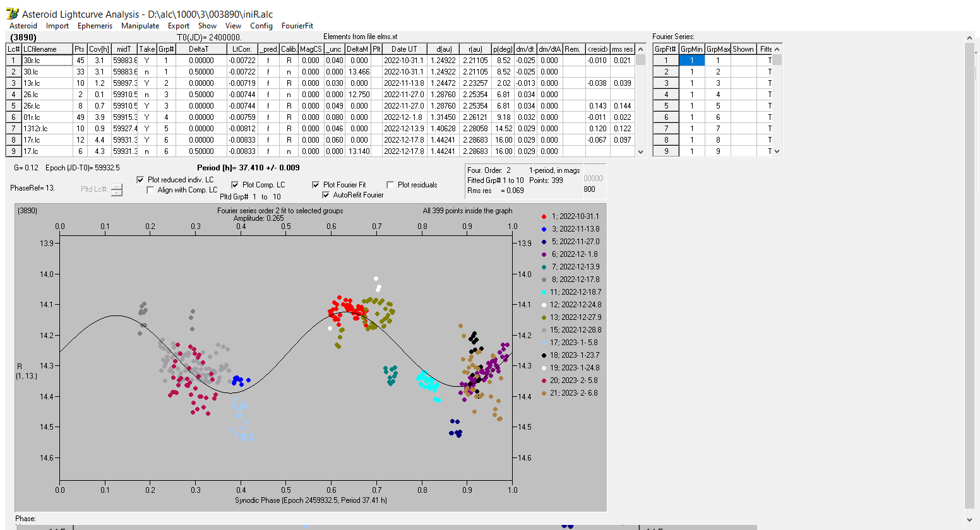
Task: Click main window scrollbar down arrow
Action: 970,519
